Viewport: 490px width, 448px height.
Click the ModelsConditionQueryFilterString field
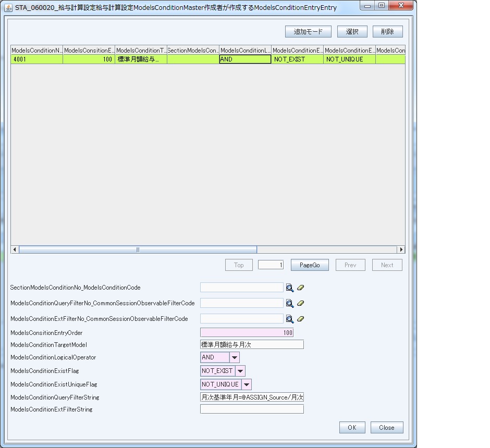point(252,397)
